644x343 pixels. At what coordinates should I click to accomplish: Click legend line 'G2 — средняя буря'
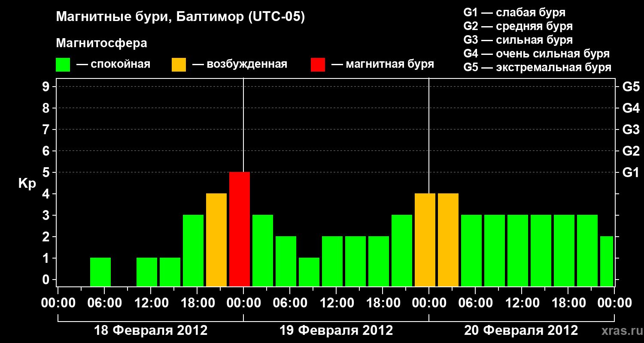click(518, 26)
